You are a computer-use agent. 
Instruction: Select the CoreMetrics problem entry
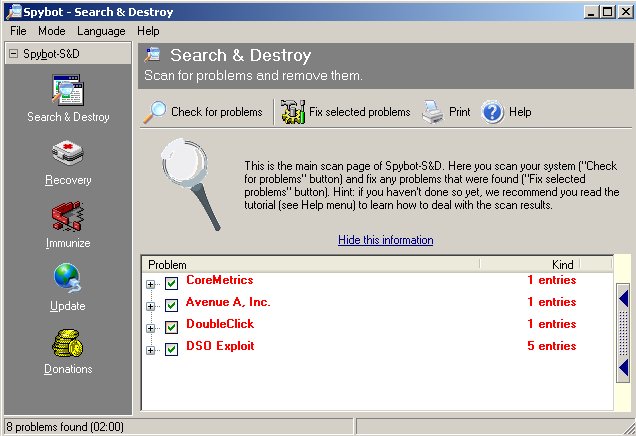(x=219, y=280)
